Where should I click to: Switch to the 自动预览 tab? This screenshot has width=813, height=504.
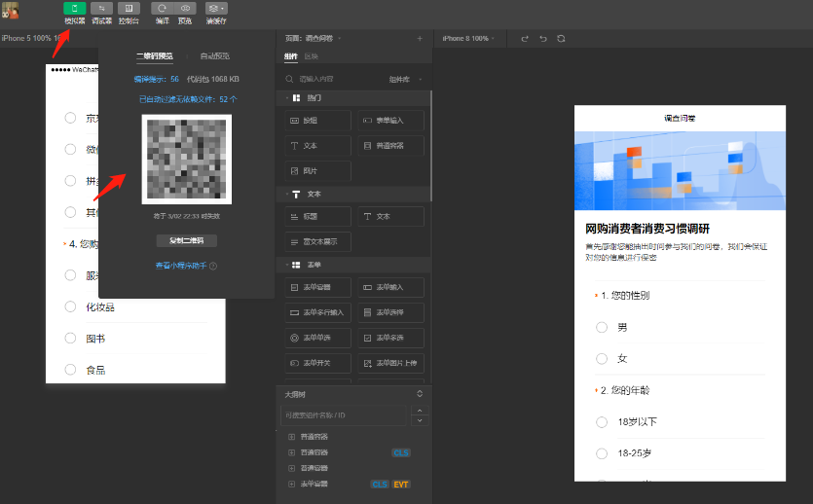pos(214,56)
